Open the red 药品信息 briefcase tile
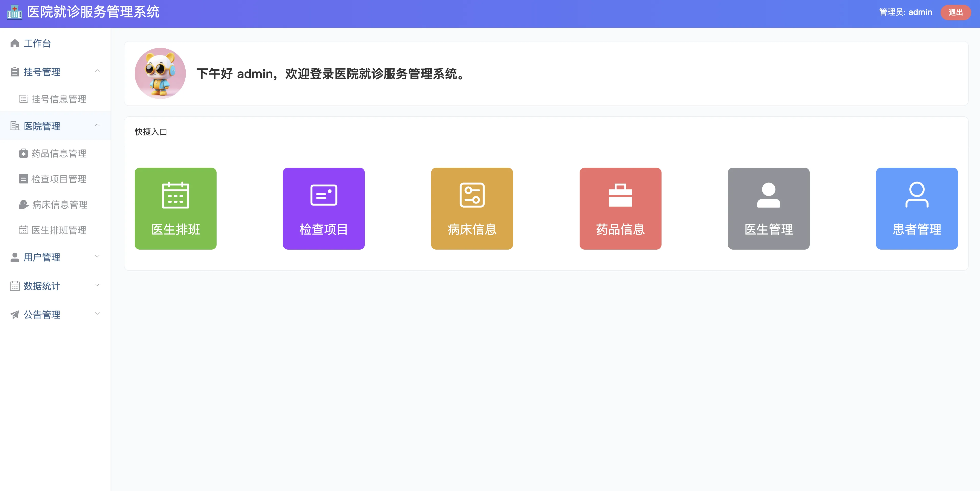 pos(620,208)
